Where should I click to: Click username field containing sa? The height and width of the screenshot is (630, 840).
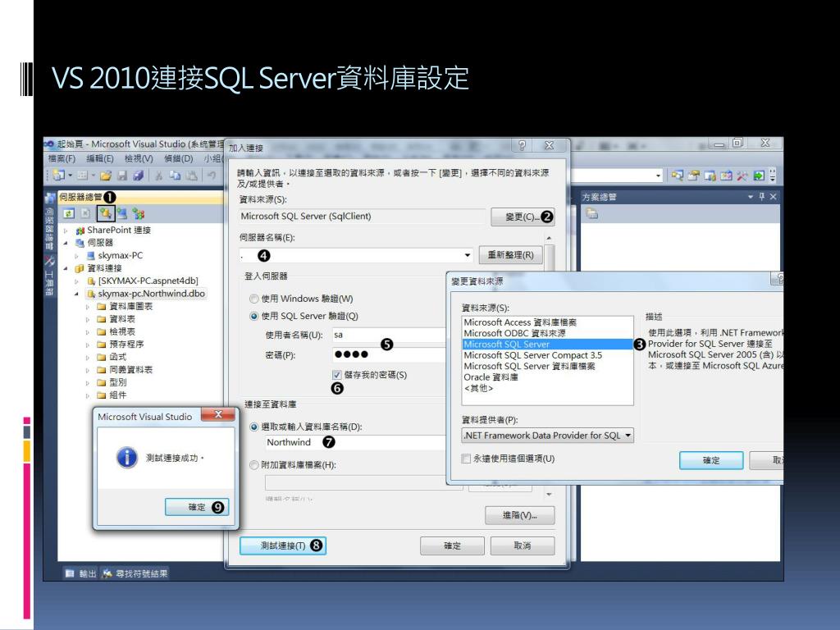click(389, 335)
